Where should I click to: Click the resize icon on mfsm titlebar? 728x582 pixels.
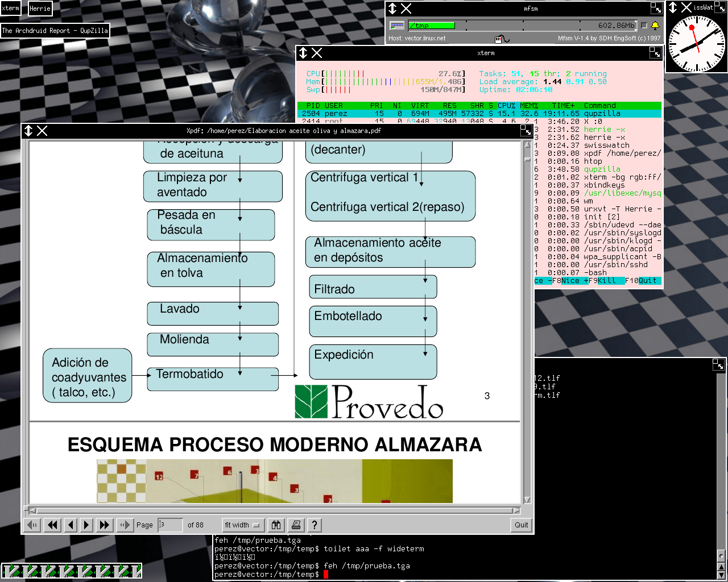point(656,9)
